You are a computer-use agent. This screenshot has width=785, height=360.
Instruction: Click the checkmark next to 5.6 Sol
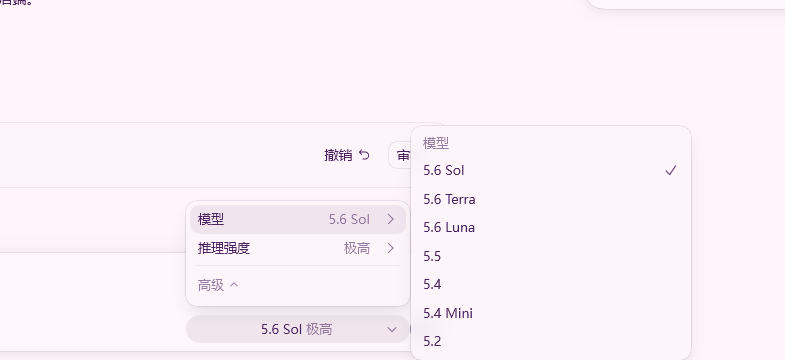pyautogui.click(x=670, y=171)
